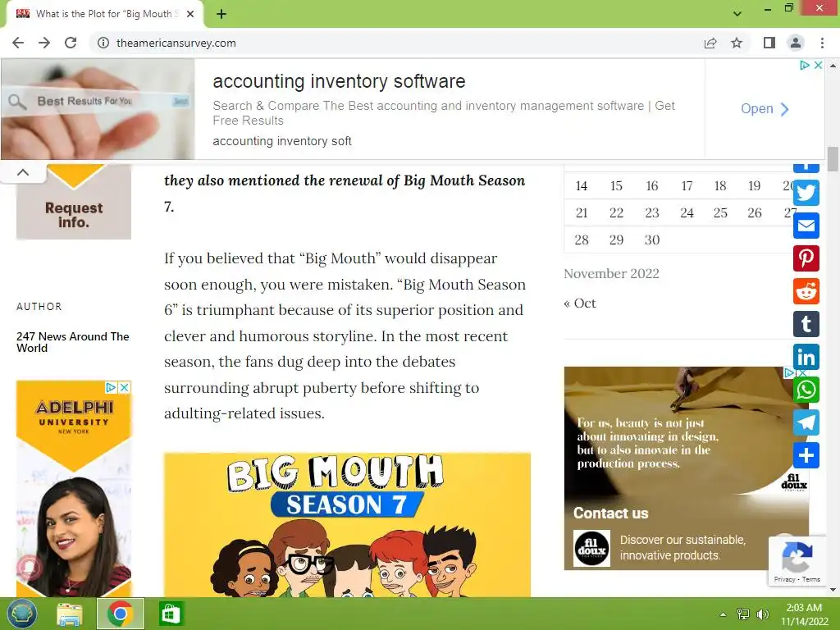
Task: Select calendar date 16
Action: point(651,186)
